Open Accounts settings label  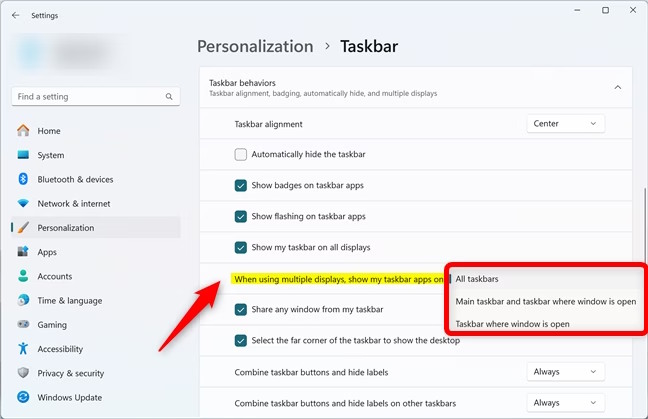tap(55, 276)
